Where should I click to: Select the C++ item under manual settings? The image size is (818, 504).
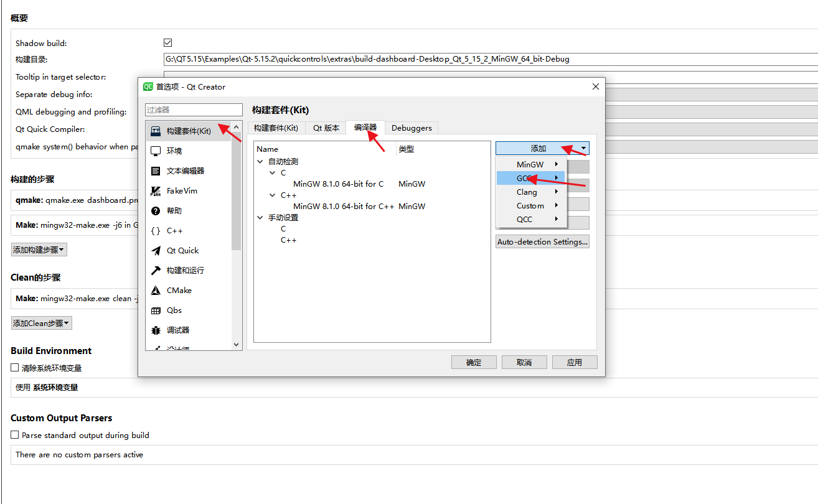tap(288, 240)
